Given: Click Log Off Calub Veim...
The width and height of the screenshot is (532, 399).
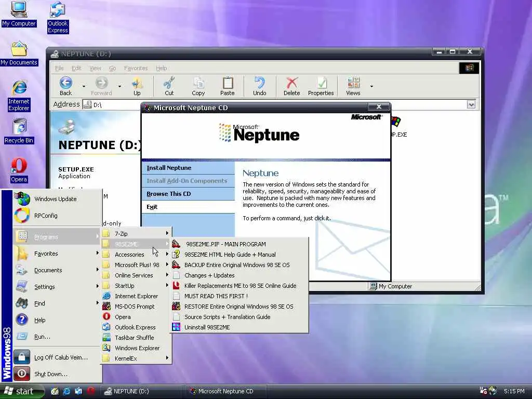Looking at the screenshot, I should [x=57, y=357].
